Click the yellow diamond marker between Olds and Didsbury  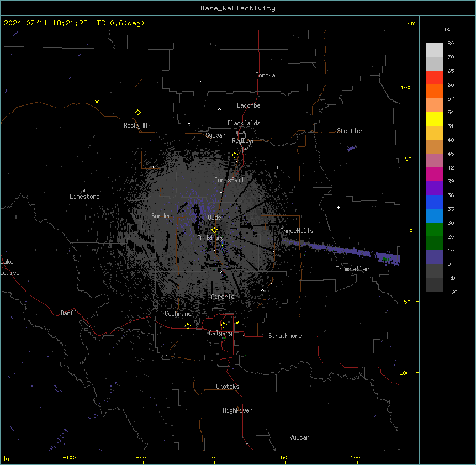click(x=214, y=230)
